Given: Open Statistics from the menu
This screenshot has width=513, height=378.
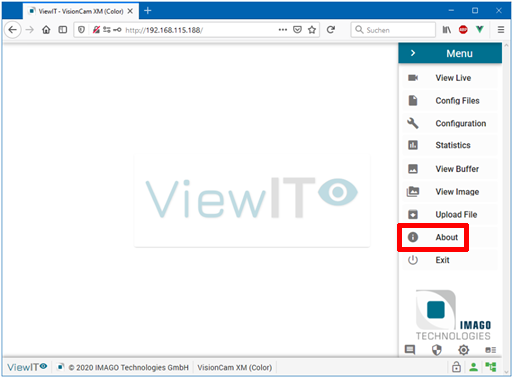Looking at the screenshot, I should tap(450, 145).
